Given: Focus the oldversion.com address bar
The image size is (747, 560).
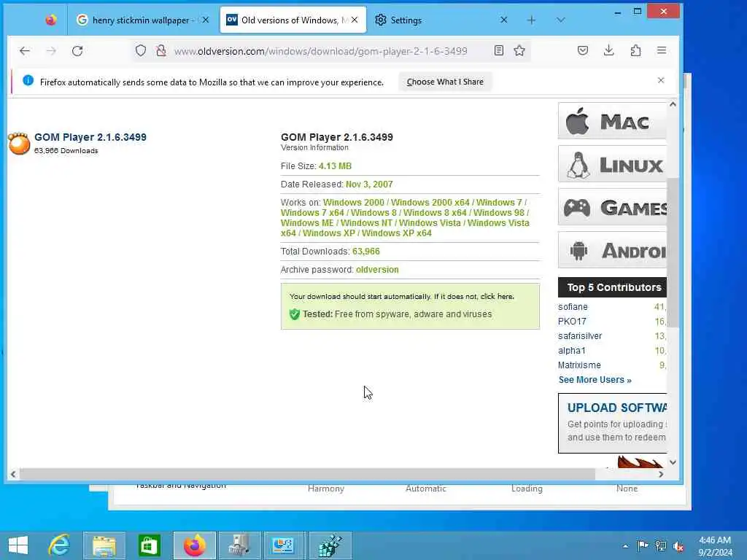Looking at the screenshot, I should [320, 51].
